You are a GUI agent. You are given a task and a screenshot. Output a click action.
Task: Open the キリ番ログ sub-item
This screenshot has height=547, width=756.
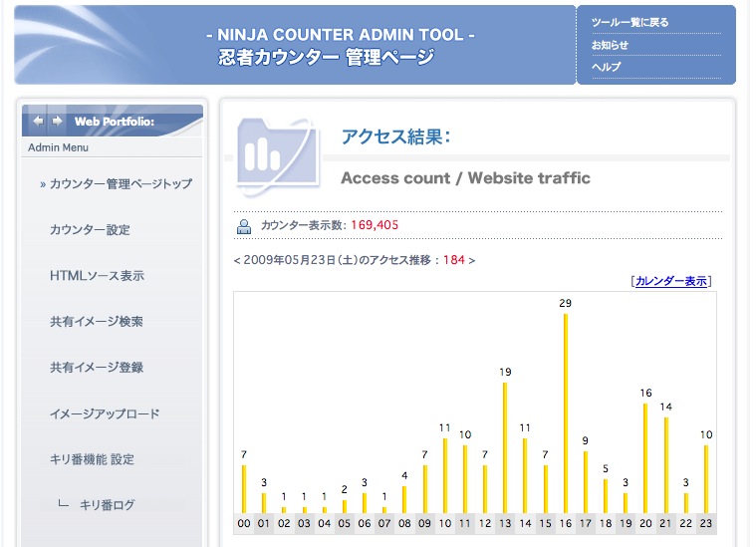pos(107,505)
